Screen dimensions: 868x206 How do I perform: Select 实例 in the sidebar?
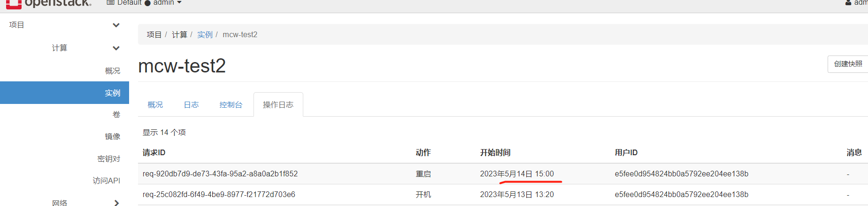pyautogui.click(x=112, y=93)
